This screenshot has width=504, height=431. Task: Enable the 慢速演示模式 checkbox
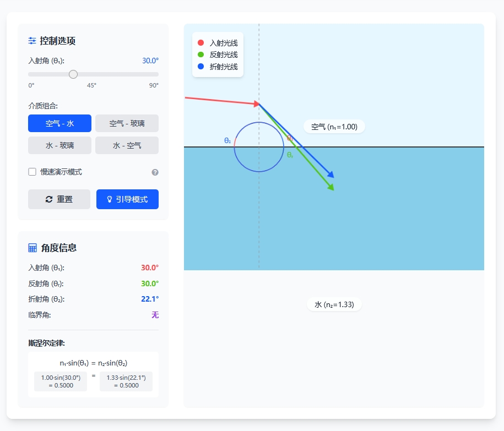pyautogui.click(x=32, y=172)
